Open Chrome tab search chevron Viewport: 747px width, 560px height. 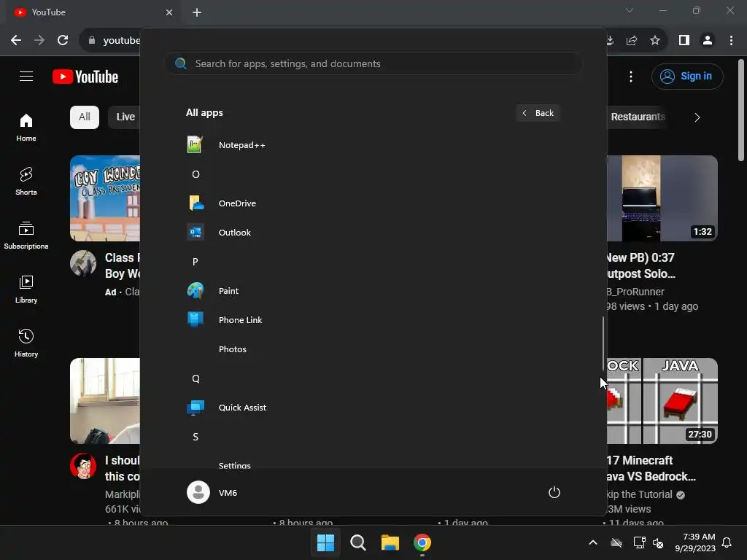point(630,10)
